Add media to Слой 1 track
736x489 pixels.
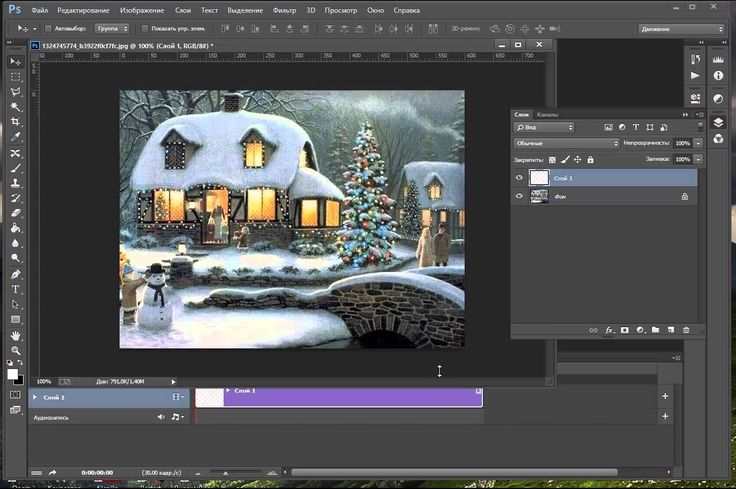tap(665, 397)
